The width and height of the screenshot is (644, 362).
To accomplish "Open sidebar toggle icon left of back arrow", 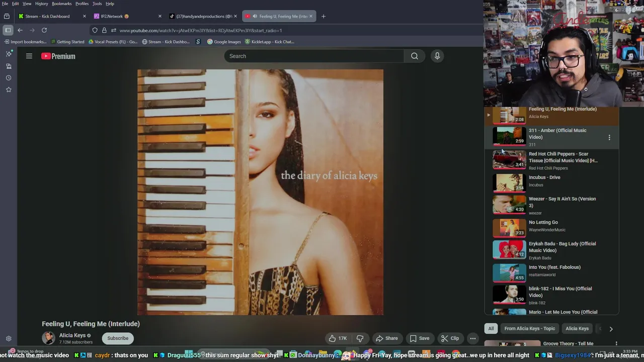I will click(8, 30).
